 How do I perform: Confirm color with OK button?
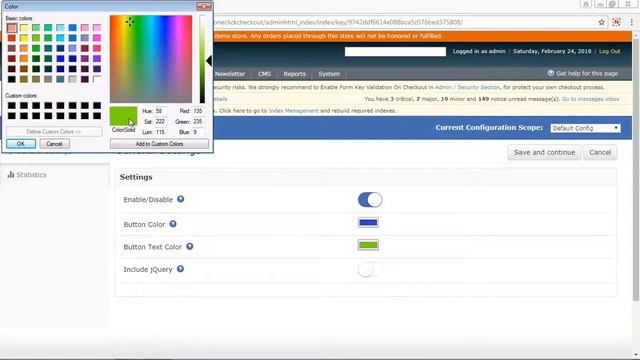pos(21,144)
